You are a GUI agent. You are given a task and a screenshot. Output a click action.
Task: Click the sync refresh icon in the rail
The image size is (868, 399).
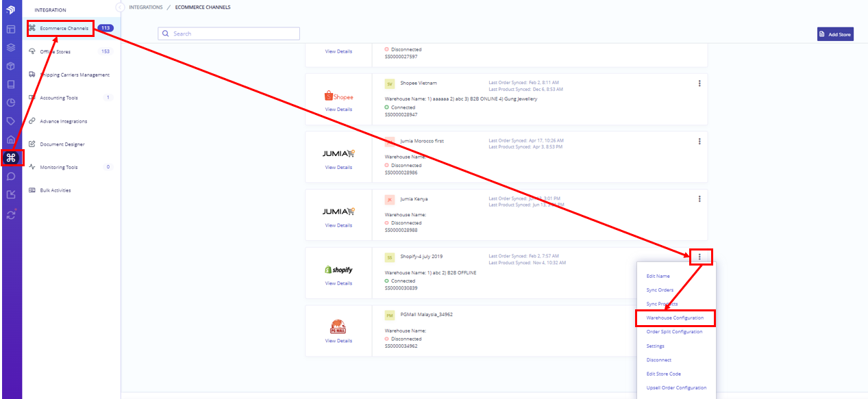11,214
